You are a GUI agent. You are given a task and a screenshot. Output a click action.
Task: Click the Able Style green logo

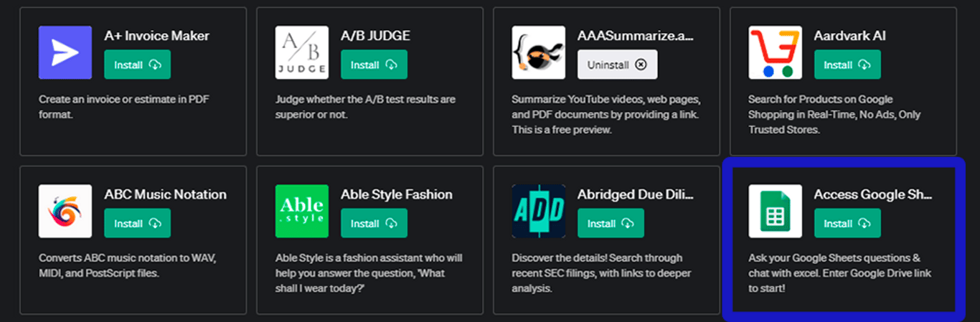click(x=302, y=211)
